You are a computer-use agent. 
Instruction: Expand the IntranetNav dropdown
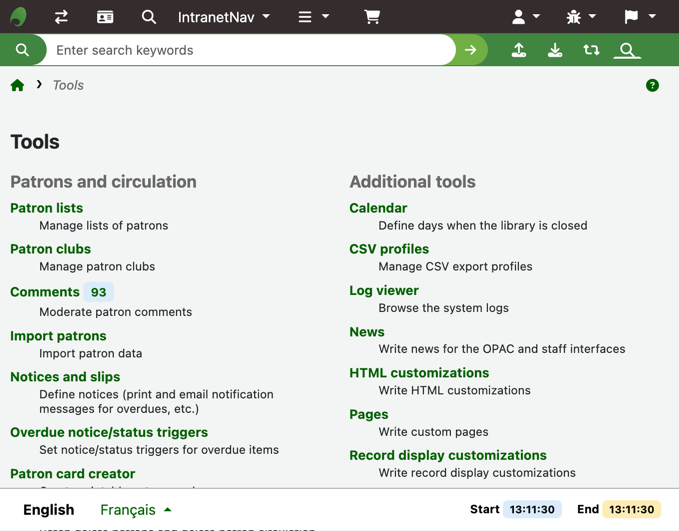[224, 17]
